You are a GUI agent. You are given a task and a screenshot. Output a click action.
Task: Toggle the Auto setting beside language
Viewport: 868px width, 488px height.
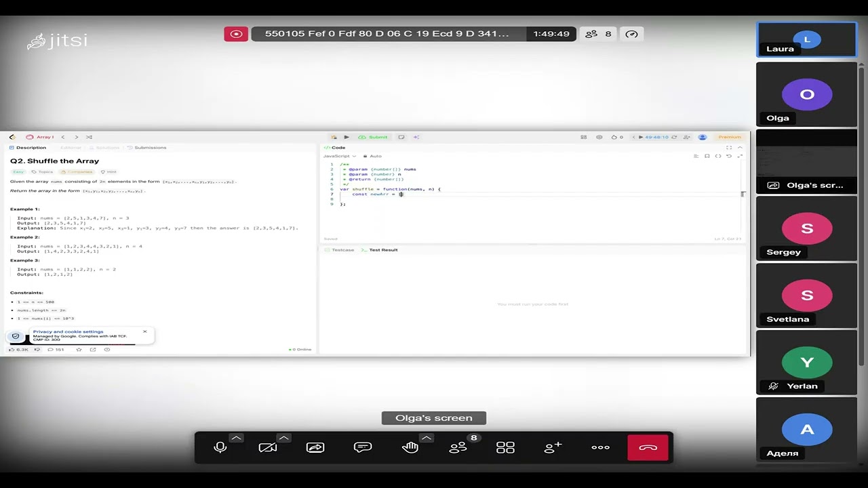click(373, 156)
